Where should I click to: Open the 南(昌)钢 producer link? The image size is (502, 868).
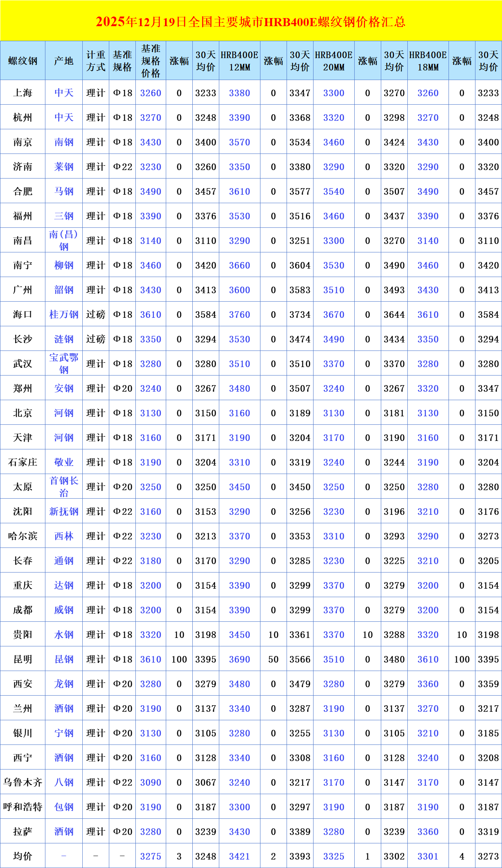[x=64, y=240]
